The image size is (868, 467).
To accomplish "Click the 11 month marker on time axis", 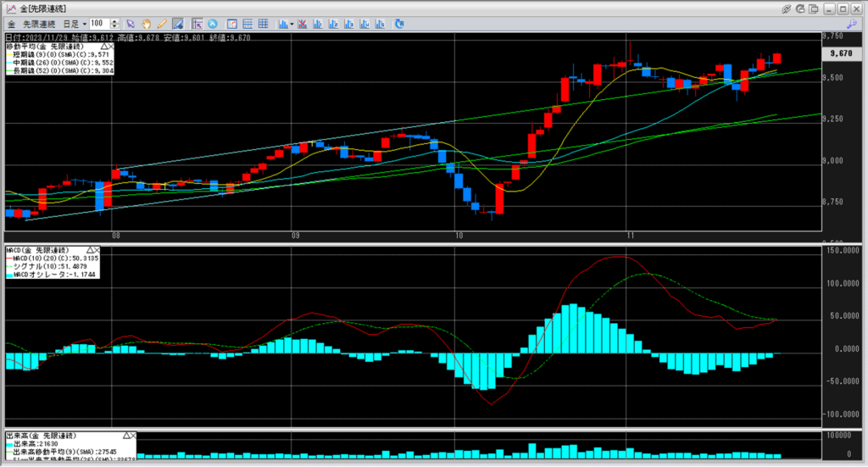I will click(631, 236).
